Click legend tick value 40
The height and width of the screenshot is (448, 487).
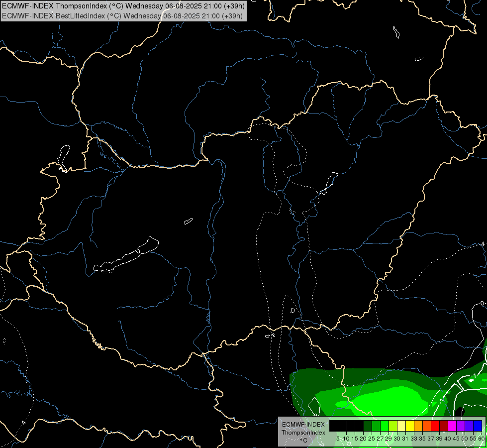[448, 439]
